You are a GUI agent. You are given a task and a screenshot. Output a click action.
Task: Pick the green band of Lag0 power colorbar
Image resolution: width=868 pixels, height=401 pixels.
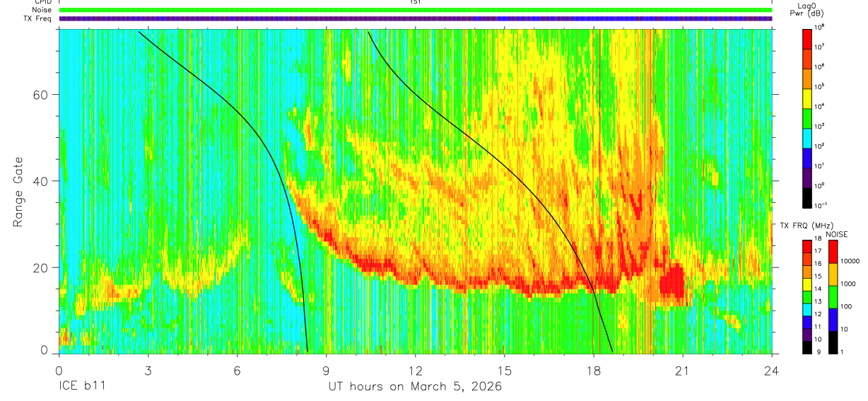click(x=807, y=118)
